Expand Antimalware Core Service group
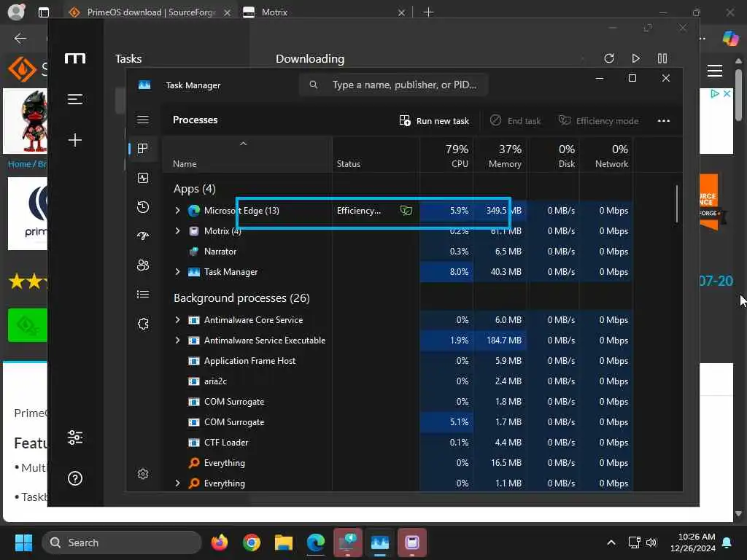The image size is (747, 560). pyautogui.click(x=178, y=320)
